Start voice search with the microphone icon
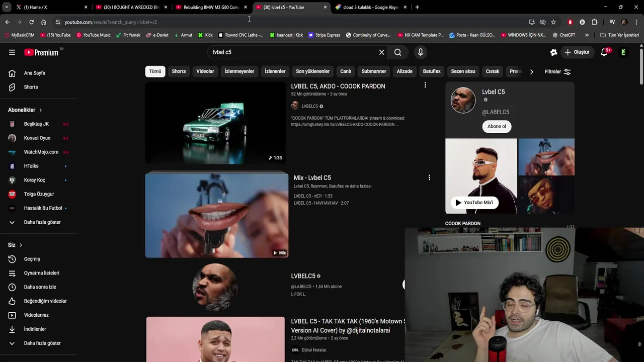644x362 pixels. (x=421, y=52)
